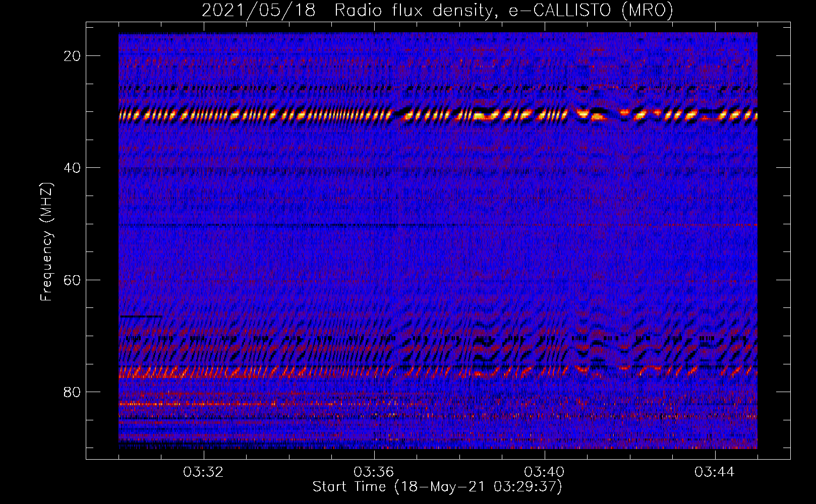
Task: Click the date '2021/05/18' in the title
Action: [x=259, y=10]
